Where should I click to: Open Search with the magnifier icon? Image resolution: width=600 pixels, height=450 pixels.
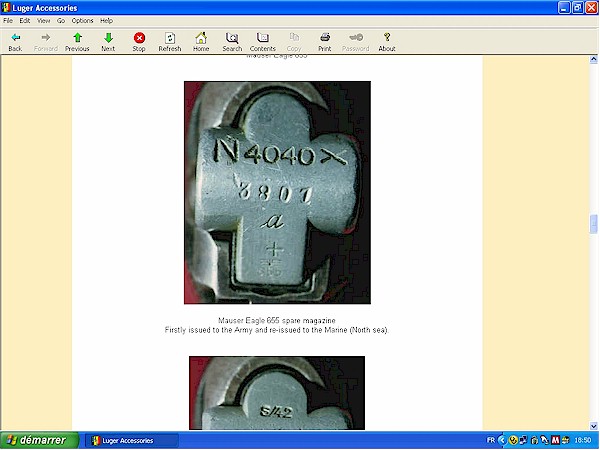(x=232, y=38)
